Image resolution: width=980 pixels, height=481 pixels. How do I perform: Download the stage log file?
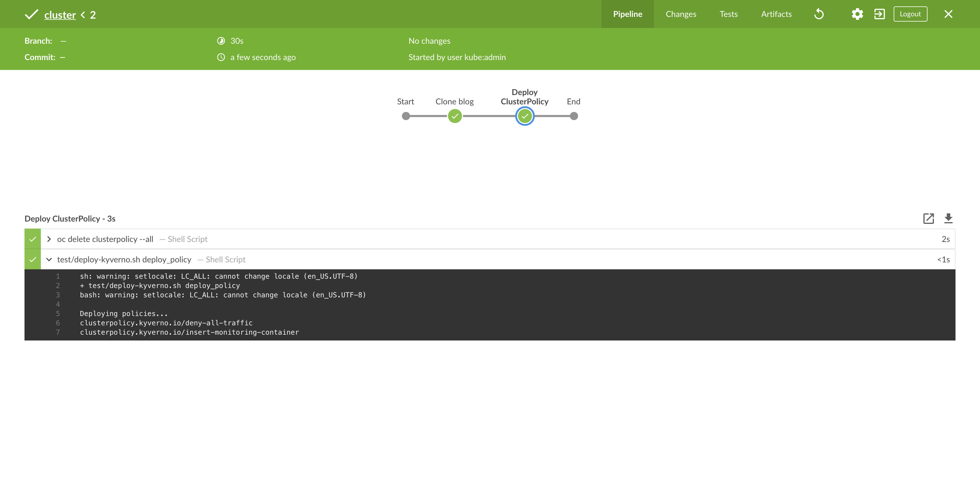(948, 218)
